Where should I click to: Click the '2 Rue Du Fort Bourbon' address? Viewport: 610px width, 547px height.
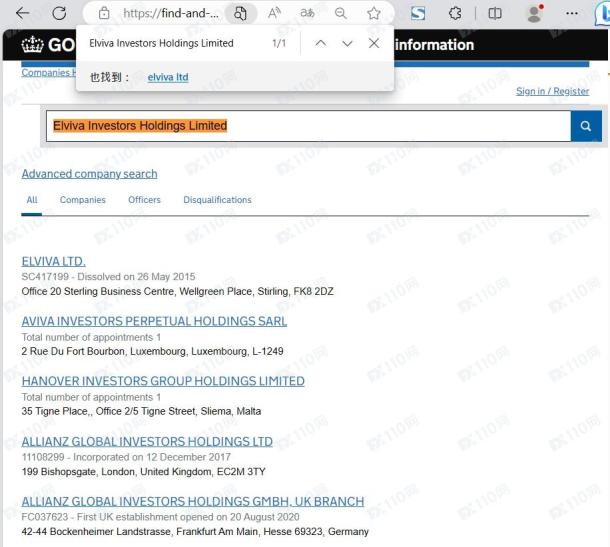click(x=152, y=351)
